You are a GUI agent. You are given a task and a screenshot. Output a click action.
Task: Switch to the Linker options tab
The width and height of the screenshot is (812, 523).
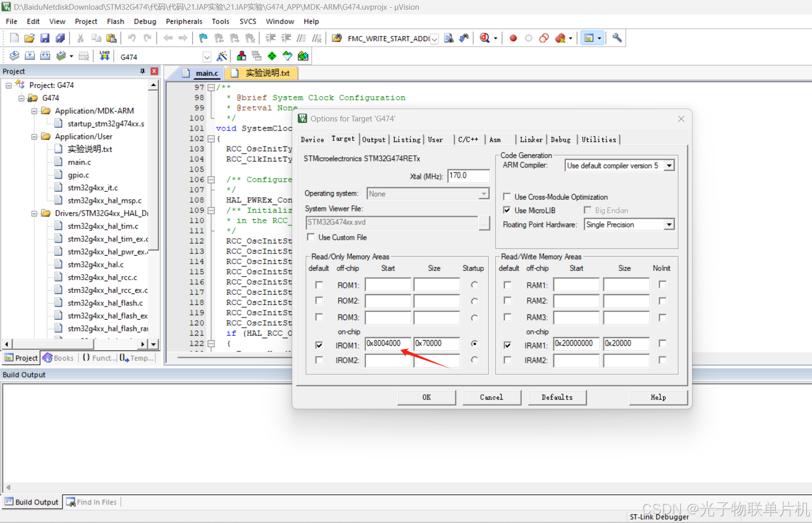(531, 139)
